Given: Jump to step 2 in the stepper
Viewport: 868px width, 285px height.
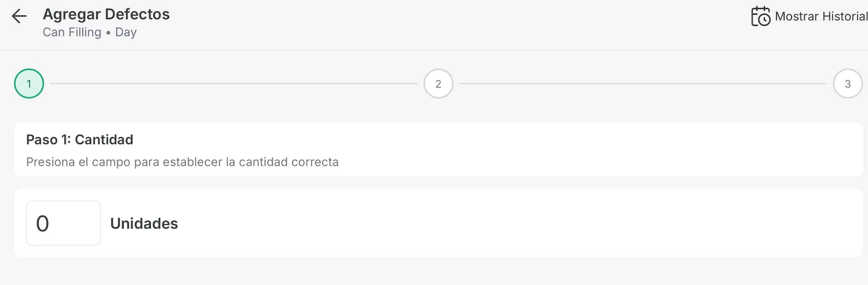Looking at the screenshot, I should [438, 84].
